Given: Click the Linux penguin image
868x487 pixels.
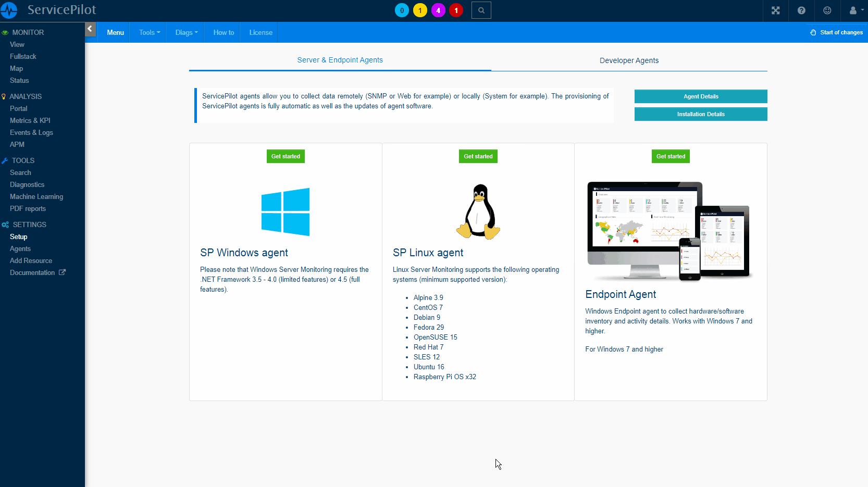Looking at the screenshot, I should (478, 211).
